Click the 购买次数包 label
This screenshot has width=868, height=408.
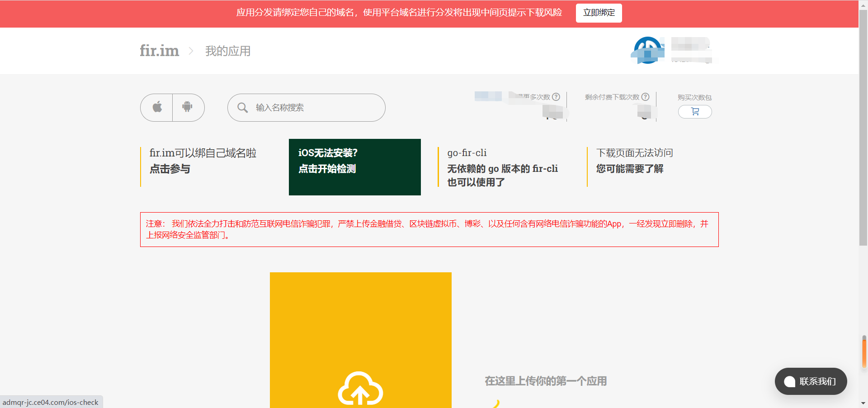tap(694, 97)
